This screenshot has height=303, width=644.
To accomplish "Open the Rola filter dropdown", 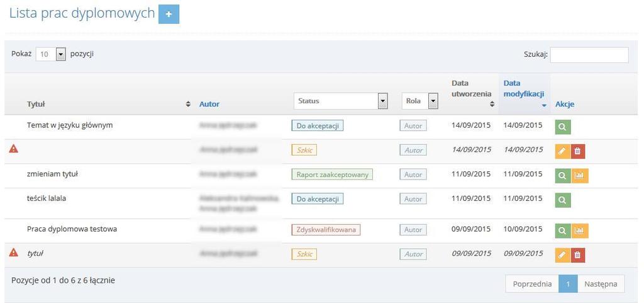I will (419, 101).
